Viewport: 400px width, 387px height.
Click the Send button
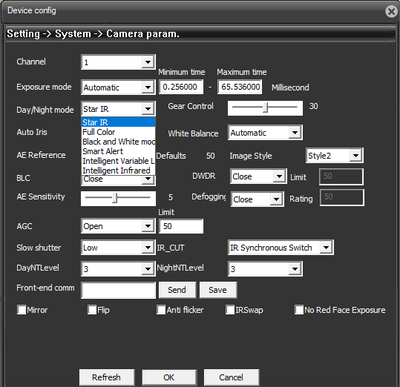pos(177,290)
